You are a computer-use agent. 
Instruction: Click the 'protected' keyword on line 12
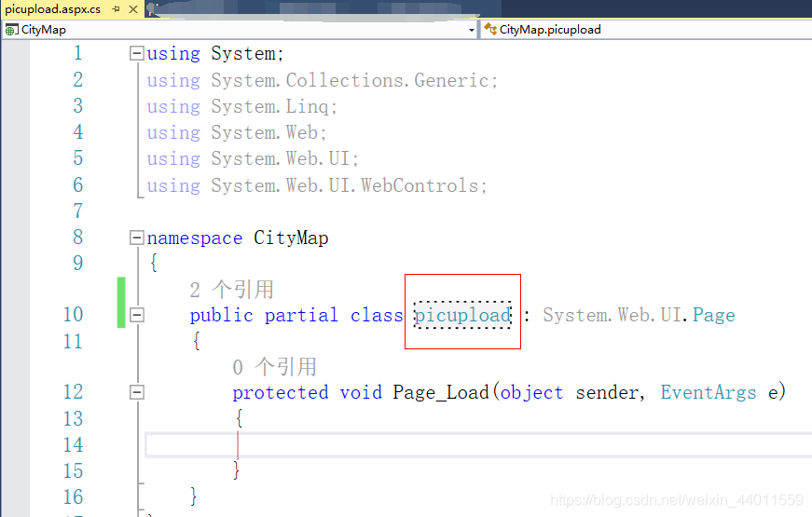coord(281,392)
